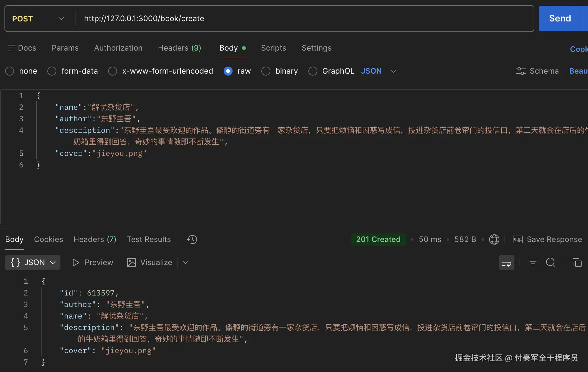
Task: Switch to the Authorization tab
Action: click(118, 48)
